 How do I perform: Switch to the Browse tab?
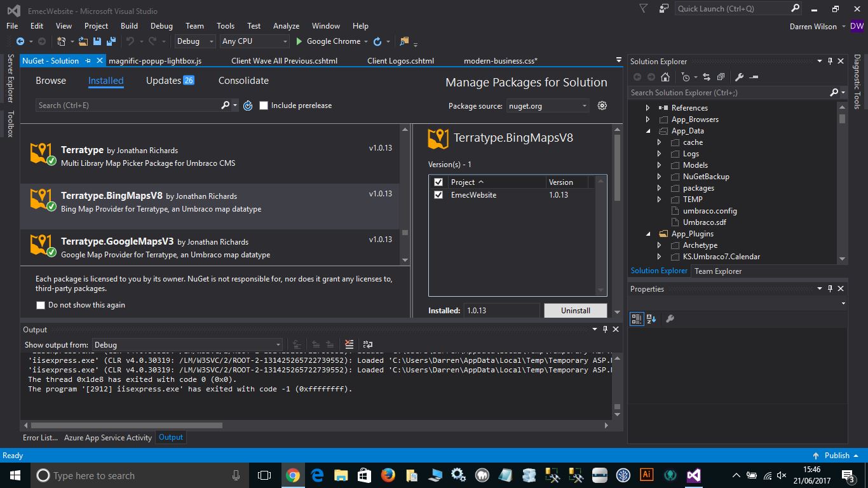[x=51, y=81]
